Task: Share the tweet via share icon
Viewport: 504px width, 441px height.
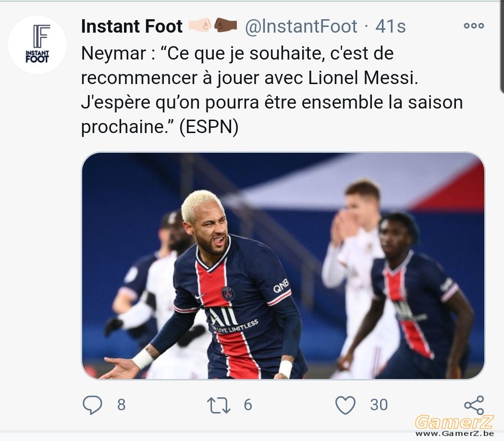Action: click(474, 405)
